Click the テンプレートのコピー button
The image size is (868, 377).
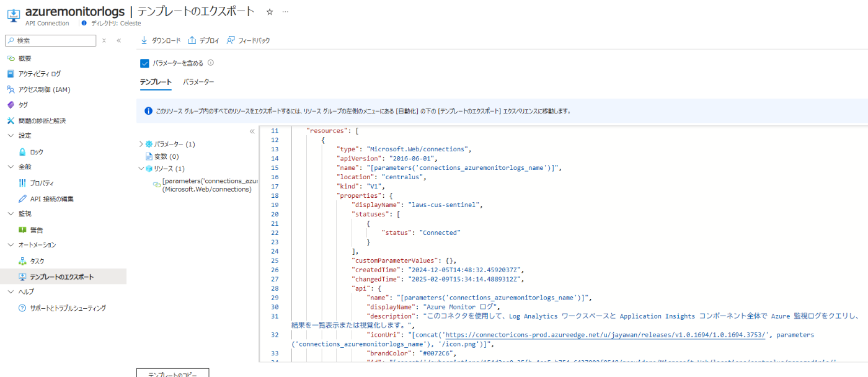click(x=172, y=373)
